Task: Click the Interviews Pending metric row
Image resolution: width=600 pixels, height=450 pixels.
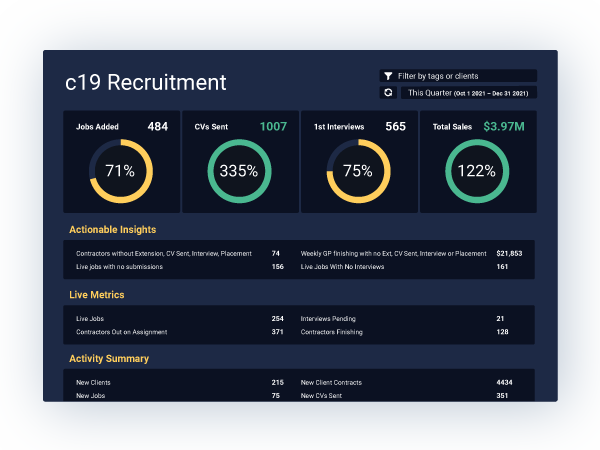Action: point(327,319)
